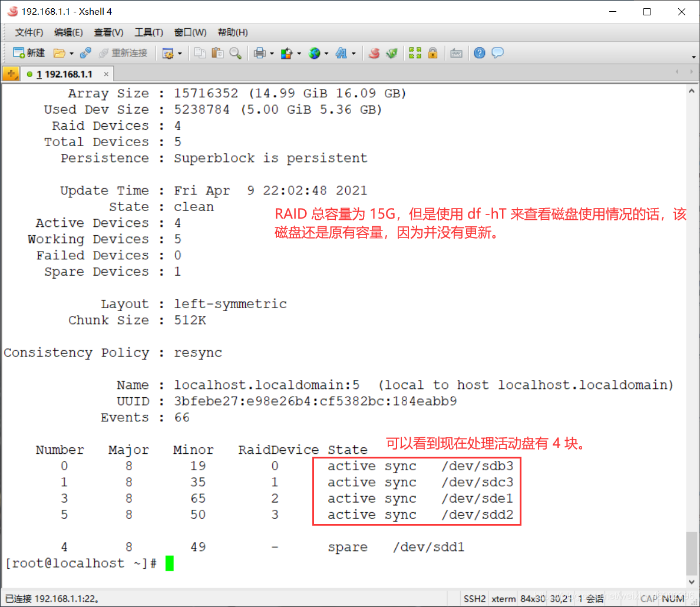Click the vertical scrollbar thumb
Image resolution: width=700 pixels, height=607 pixels.
click(x=691, y=553)
